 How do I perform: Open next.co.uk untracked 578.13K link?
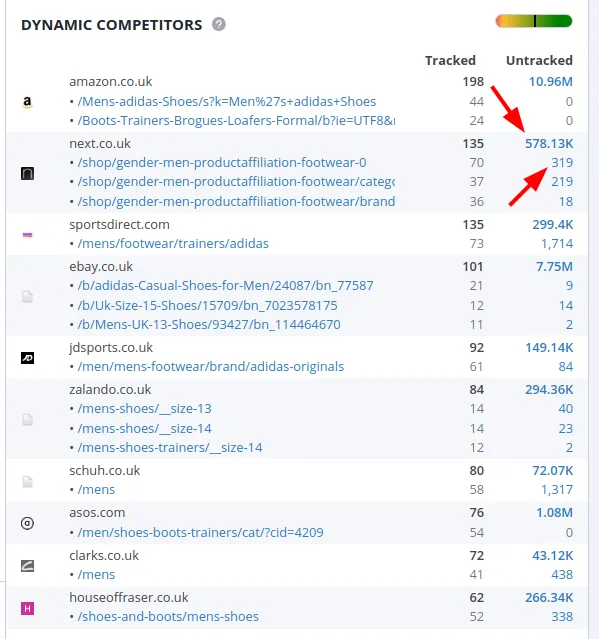click(549, 144)
